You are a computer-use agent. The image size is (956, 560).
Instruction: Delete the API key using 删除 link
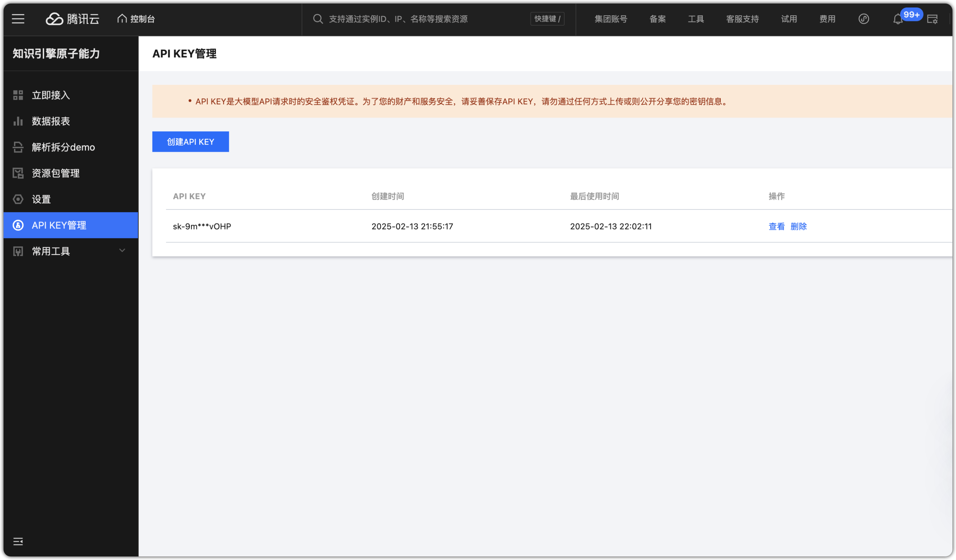[798, 226]
